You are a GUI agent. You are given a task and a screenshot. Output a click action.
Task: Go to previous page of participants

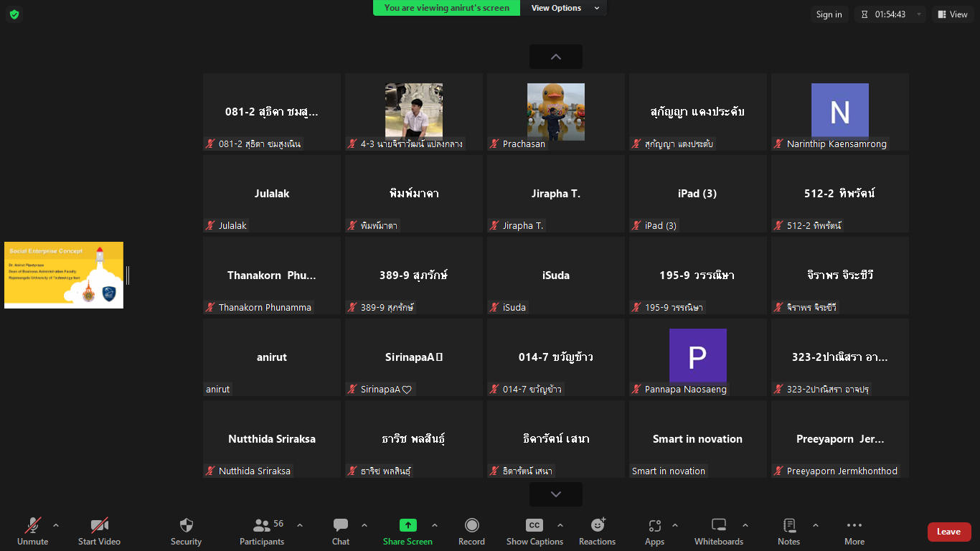[556, 57]
